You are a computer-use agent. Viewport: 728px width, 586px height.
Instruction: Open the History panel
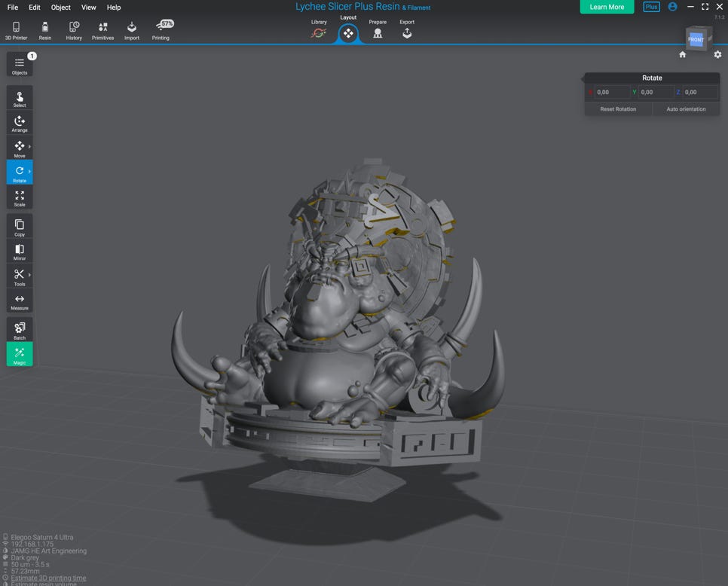tap(74, 30)
